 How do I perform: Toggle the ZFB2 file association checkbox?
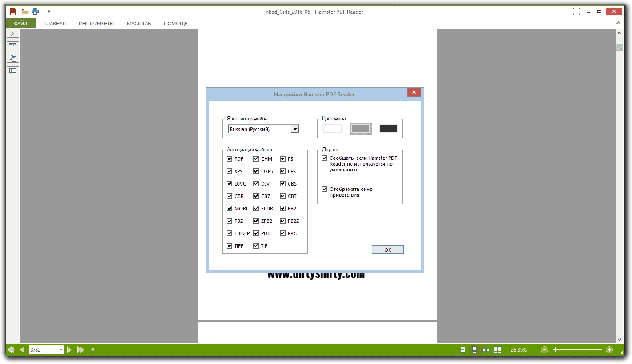click(x=256, y=221)
